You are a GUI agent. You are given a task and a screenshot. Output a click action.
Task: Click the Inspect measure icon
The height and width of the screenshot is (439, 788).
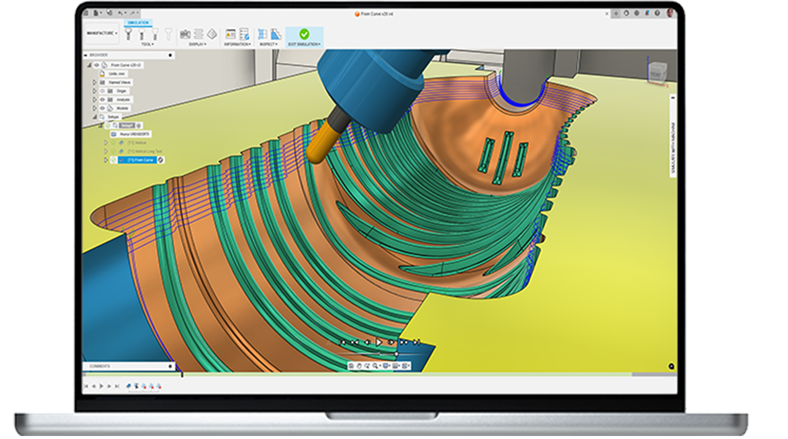(262, 34)
